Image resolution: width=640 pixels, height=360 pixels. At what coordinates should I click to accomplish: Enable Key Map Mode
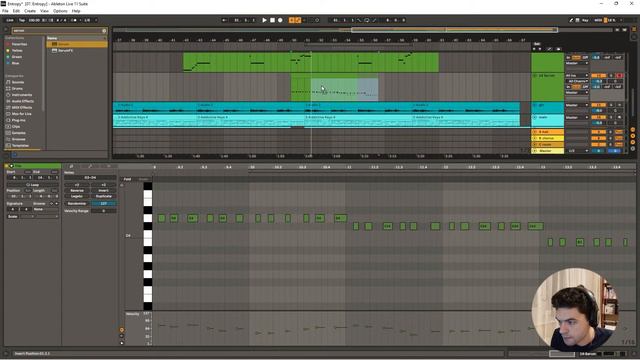(585, 20)
